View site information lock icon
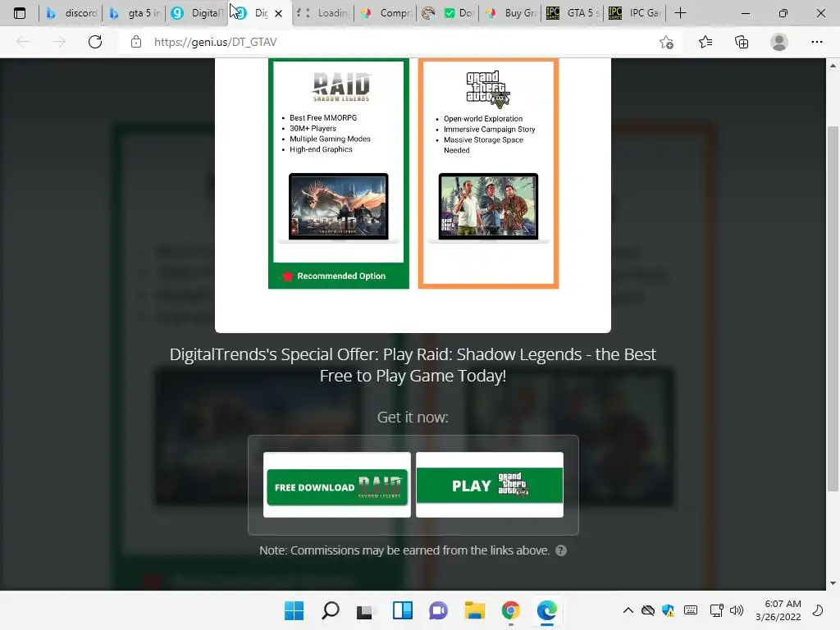 136,42
